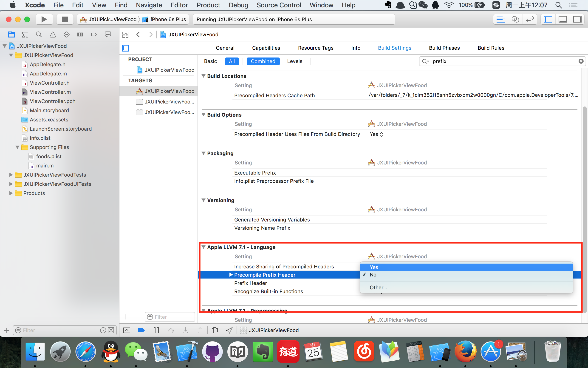Remove selected target with minus button
The width and height of the screenshot is (588, 368).
tap(137, 317)
